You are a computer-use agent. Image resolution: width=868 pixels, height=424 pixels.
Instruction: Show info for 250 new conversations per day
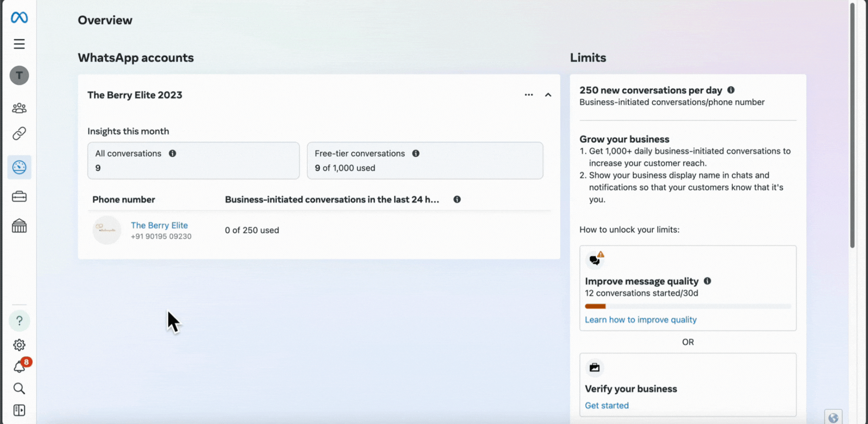731,90
